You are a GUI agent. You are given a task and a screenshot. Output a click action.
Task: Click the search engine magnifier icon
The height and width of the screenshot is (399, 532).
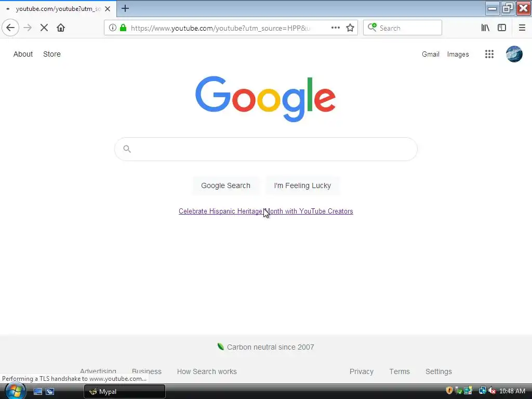[x=372, y=28]
